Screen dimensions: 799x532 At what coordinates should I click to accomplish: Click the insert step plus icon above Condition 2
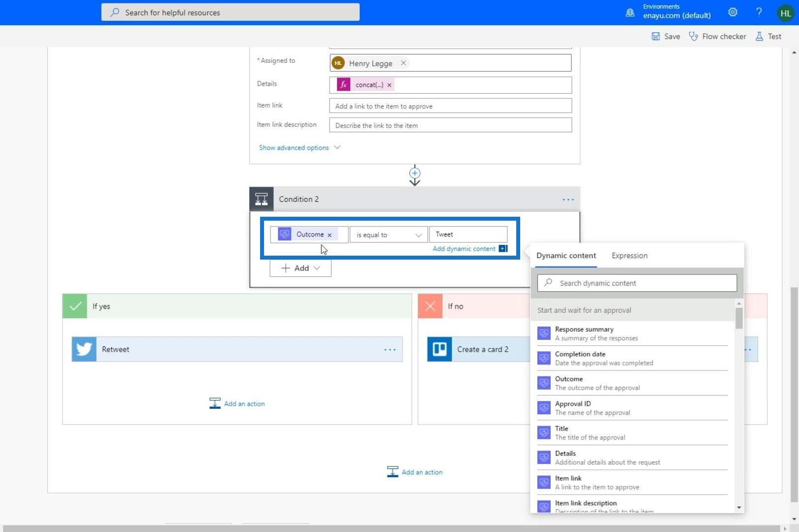point(415,173)
